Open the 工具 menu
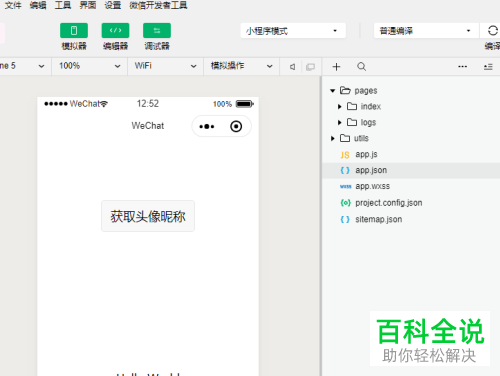 pyautogui.click(x=63, y=5)
